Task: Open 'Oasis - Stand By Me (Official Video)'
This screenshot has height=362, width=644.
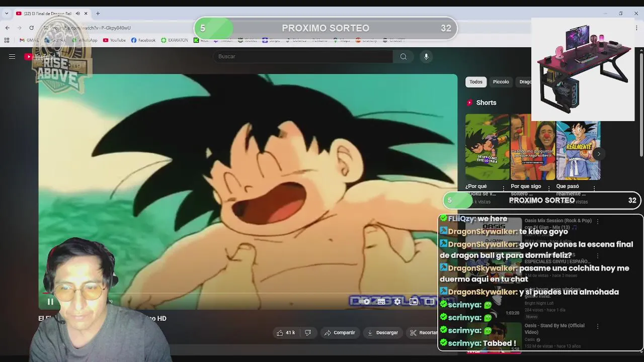Action: pos(554,328)
